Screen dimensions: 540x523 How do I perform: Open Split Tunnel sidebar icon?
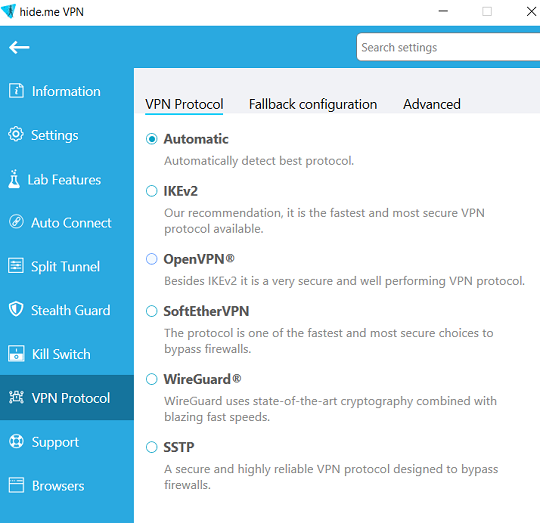point(16,266)
